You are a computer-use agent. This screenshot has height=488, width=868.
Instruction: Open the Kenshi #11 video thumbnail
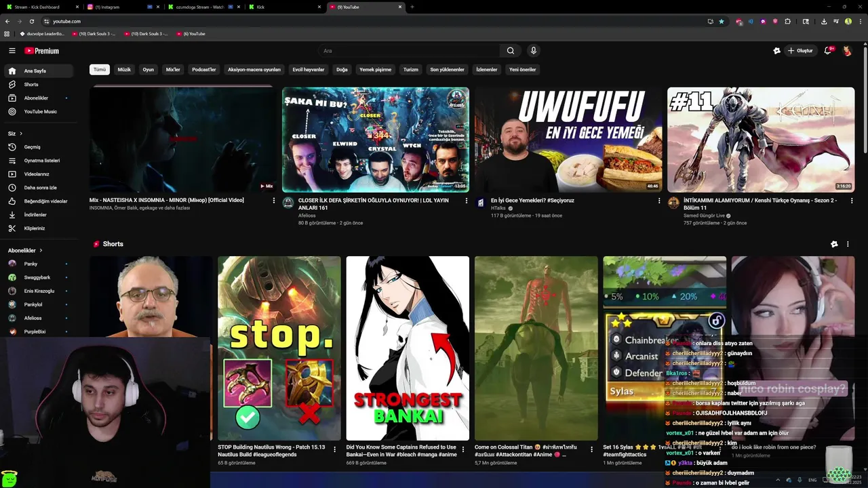click(761, 140)
